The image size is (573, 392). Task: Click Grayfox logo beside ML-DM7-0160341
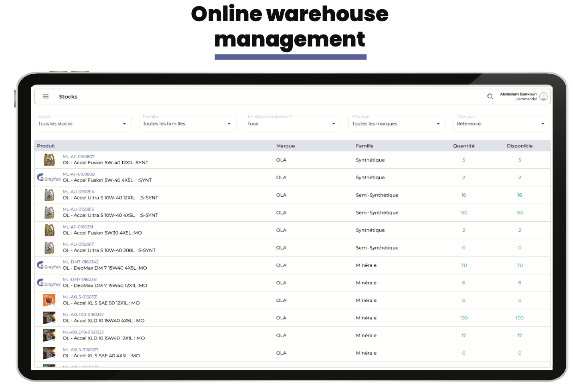pos(49,283)
